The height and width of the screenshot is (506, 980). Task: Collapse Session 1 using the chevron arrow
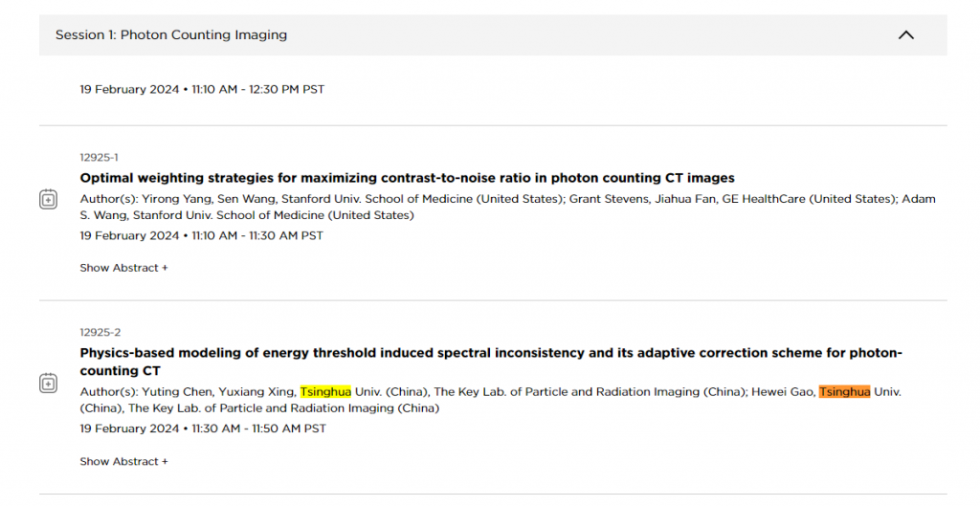(x=905, y=35)
